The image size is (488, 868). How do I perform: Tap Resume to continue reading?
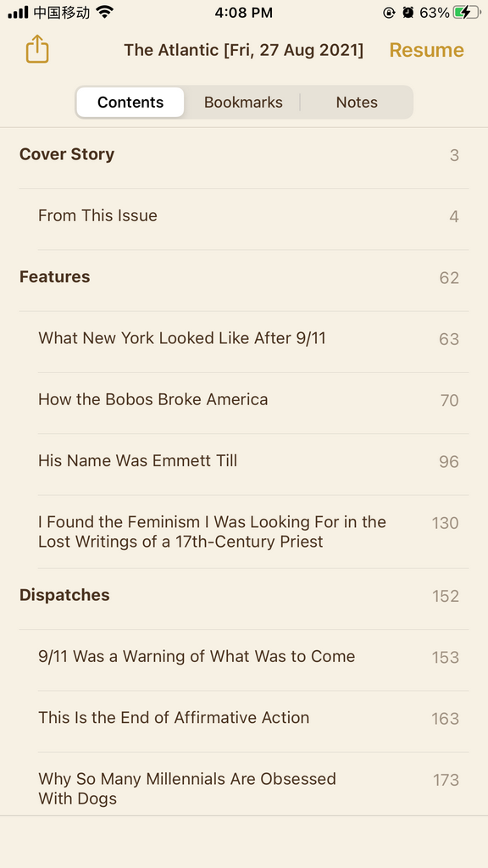[x=427, y=50]
